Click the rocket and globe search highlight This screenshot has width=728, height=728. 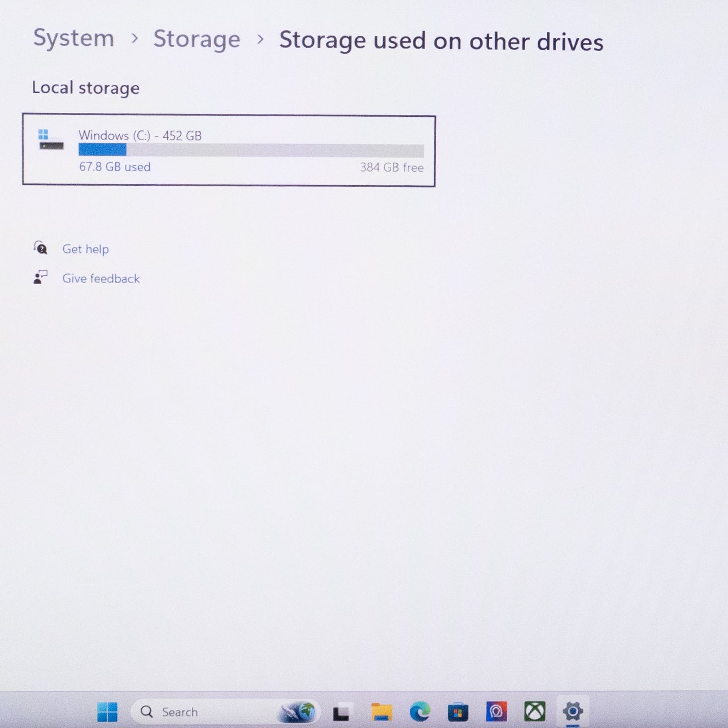(298, 712)
